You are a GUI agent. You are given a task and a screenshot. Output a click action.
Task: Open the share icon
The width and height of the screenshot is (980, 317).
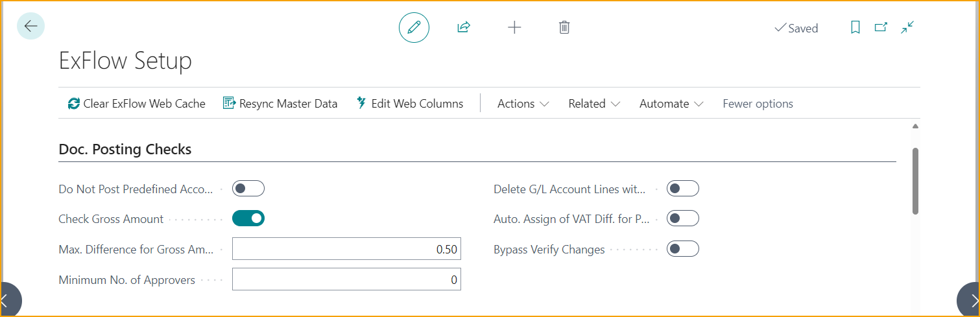click(463, 27)
